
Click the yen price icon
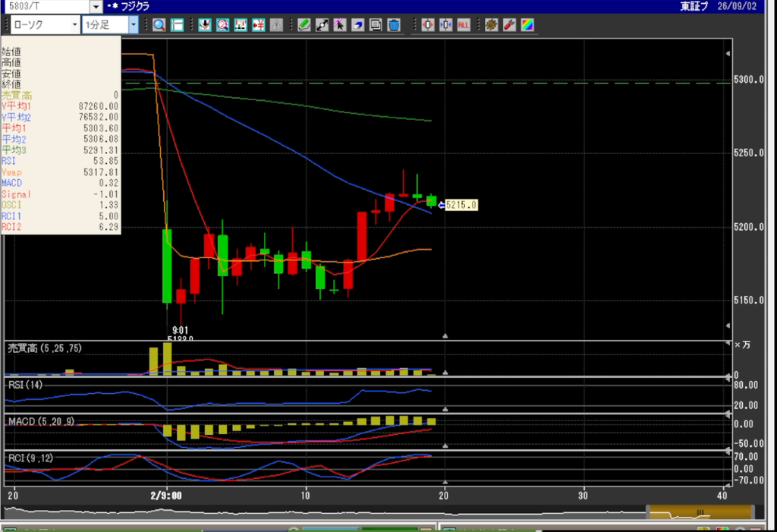pyautogui.click(x=258, y=25)
